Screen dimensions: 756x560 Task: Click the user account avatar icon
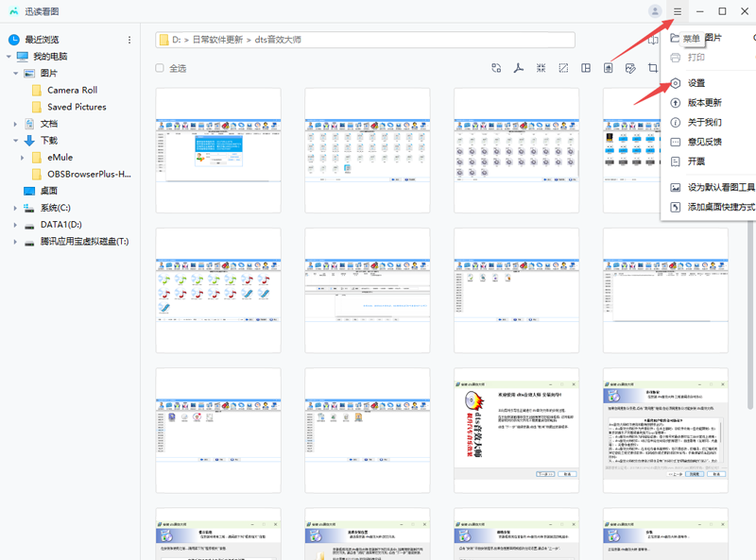coord(655,11)
